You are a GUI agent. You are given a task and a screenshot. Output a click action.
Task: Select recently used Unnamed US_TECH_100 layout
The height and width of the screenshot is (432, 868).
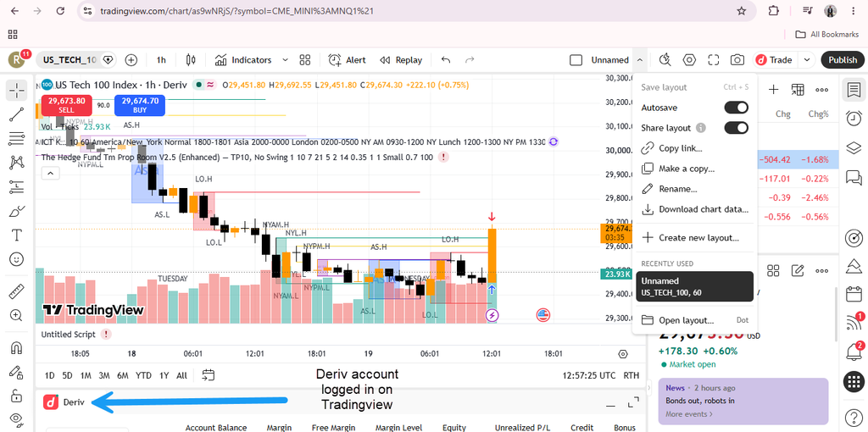pos(695,286)
